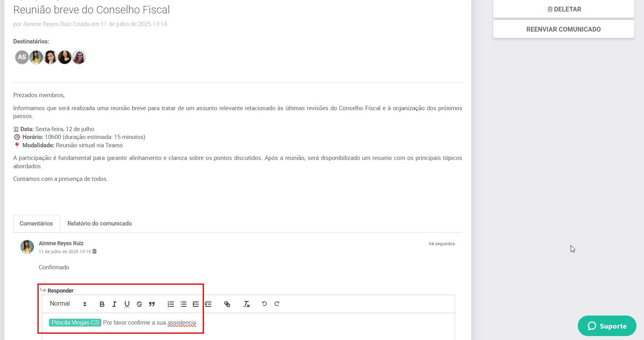Open the Suporte chat widget

pyautogui.click(x=607, y=326)
